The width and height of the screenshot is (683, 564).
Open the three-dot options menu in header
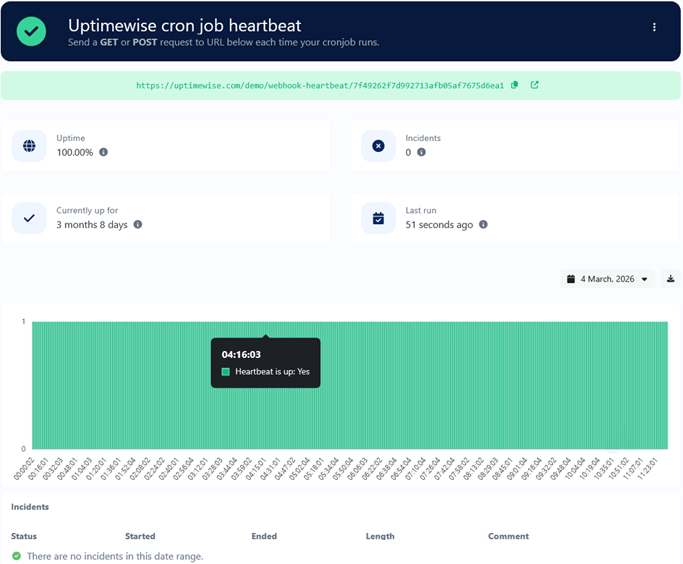(654, 28)
